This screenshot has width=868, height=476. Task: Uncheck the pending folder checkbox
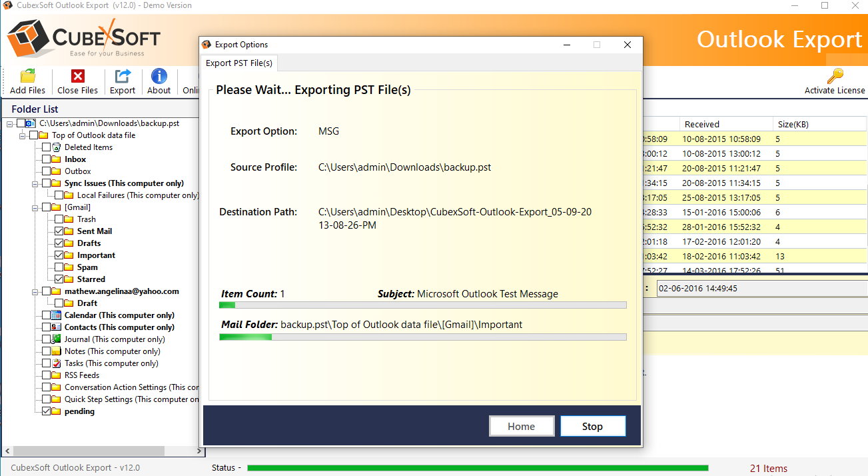[x=46, y=411]
